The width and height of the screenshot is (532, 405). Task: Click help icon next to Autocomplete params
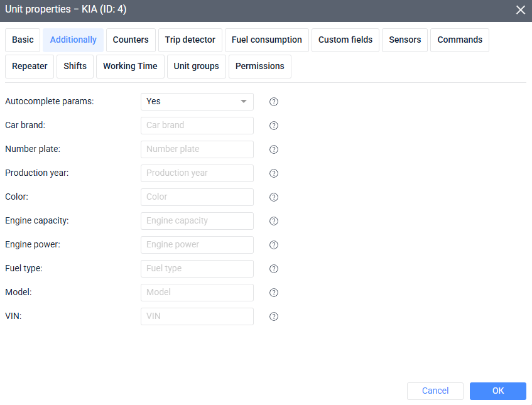(x=274, y=102)
